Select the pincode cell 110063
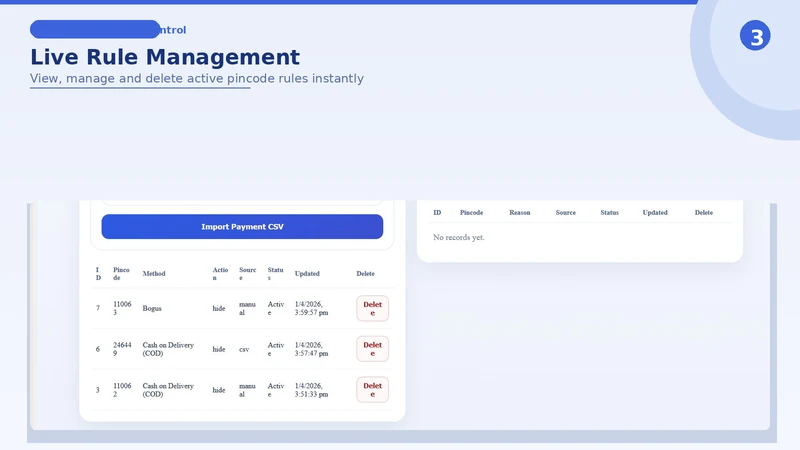Screen dimensions: 800x450 coord(122,308)
